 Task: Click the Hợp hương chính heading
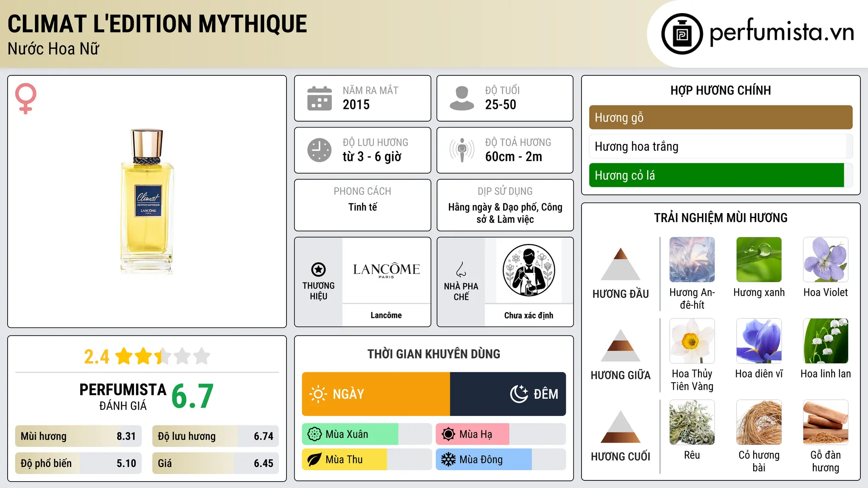coord(721,90)
